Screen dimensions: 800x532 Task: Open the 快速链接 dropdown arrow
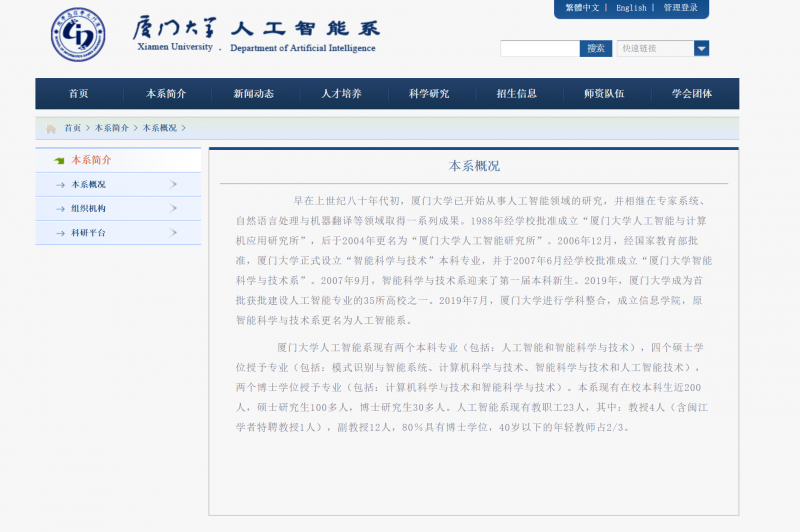tap(701, 48)
